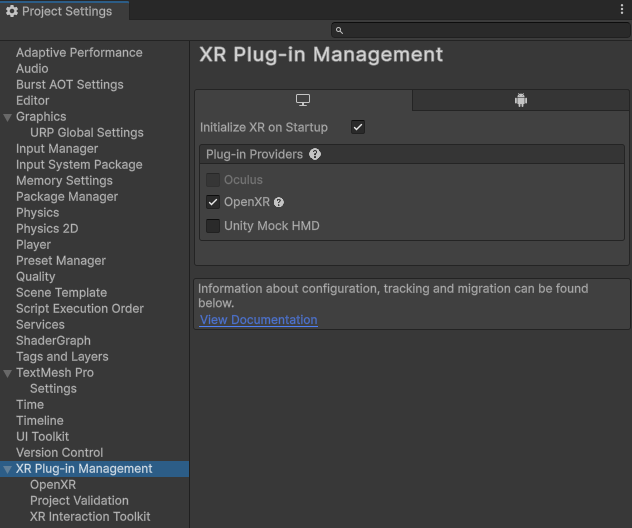This screenshot has width=632, height=528.
Task: Click the search magnifier icon
Action: (339, 30)
